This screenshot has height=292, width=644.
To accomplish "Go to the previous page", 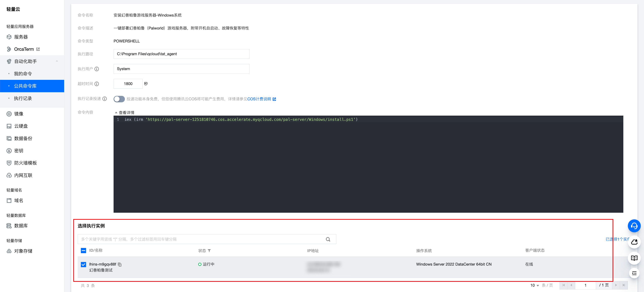I will [571, 285].
